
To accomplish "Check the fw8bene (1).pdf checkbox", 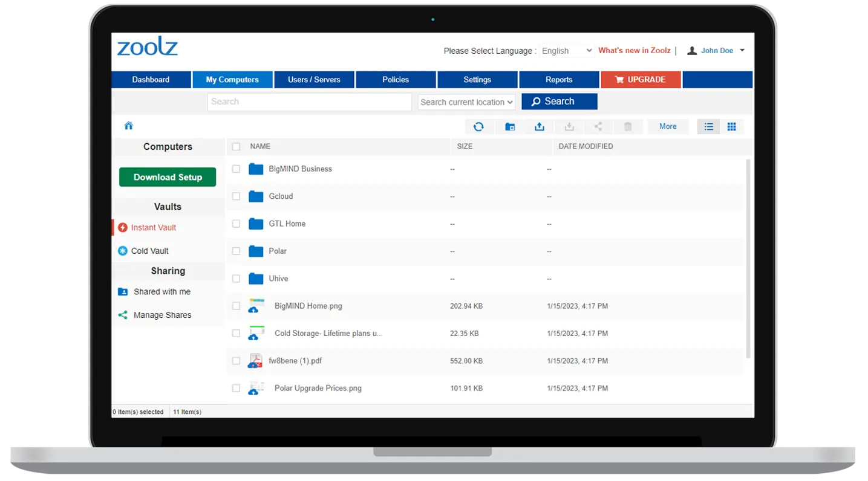I will 236,361.
